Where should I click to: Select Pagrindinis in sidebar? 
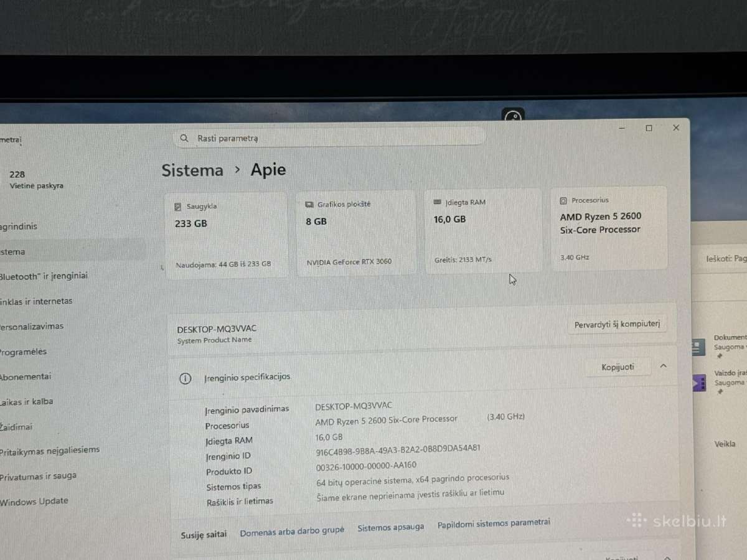tap(19, 227)
